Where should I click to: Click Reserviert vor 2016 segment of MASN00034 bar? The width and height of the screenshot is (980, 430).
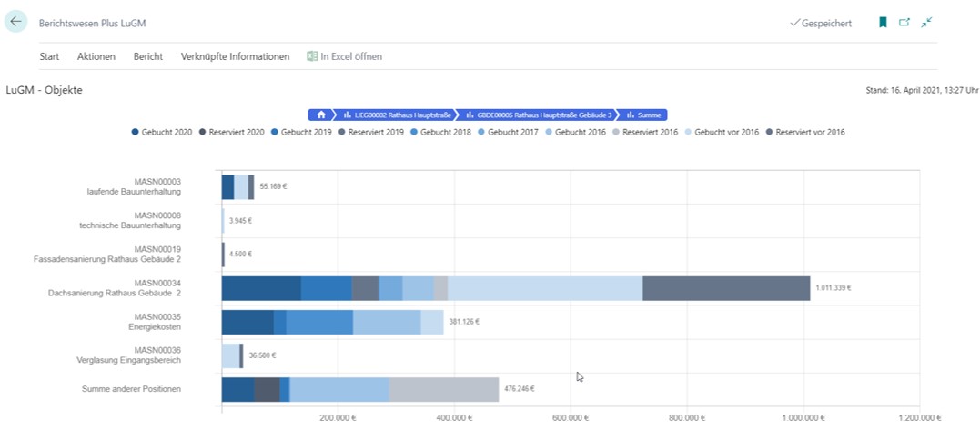(725, 288)
